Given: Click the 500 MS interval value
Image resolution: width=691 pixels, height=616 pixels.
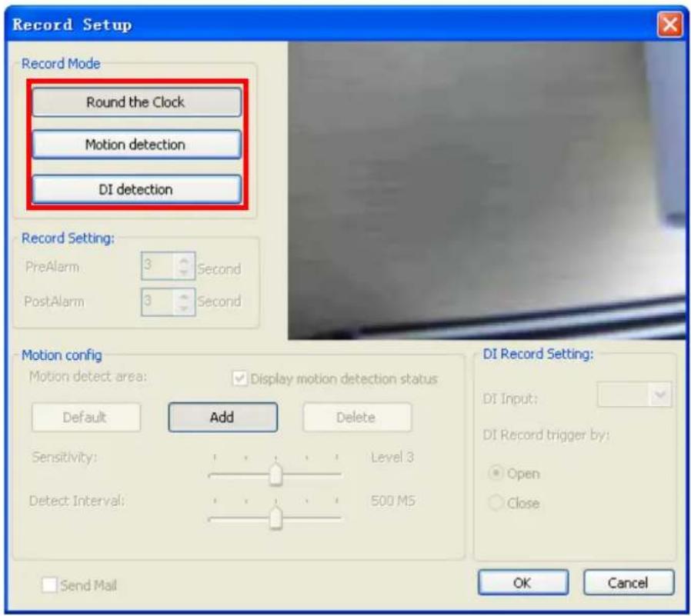Looking at the screenshot, I should pos(393,501).
